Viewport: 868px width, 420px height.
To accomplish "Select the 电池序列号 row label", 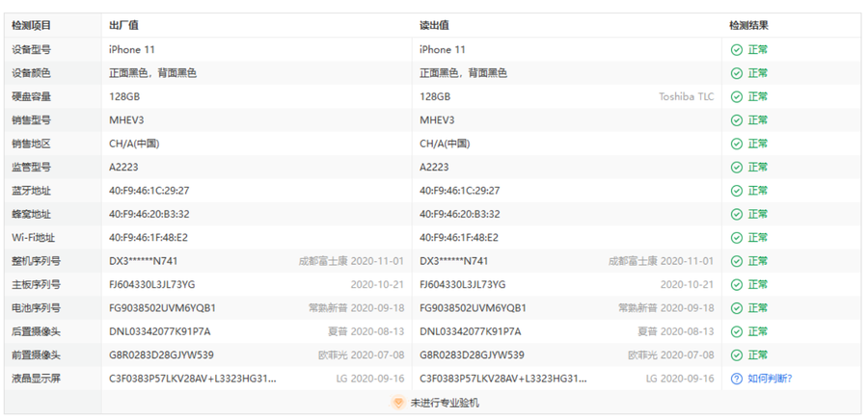I will [x=37, y=308].
